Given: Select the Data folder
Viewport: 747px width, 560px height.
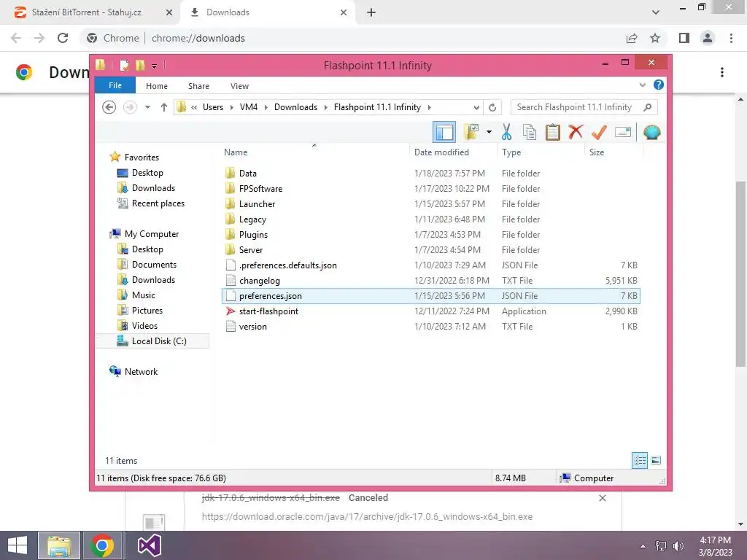Looking at the screenshot, I should [x=430, y=174].
